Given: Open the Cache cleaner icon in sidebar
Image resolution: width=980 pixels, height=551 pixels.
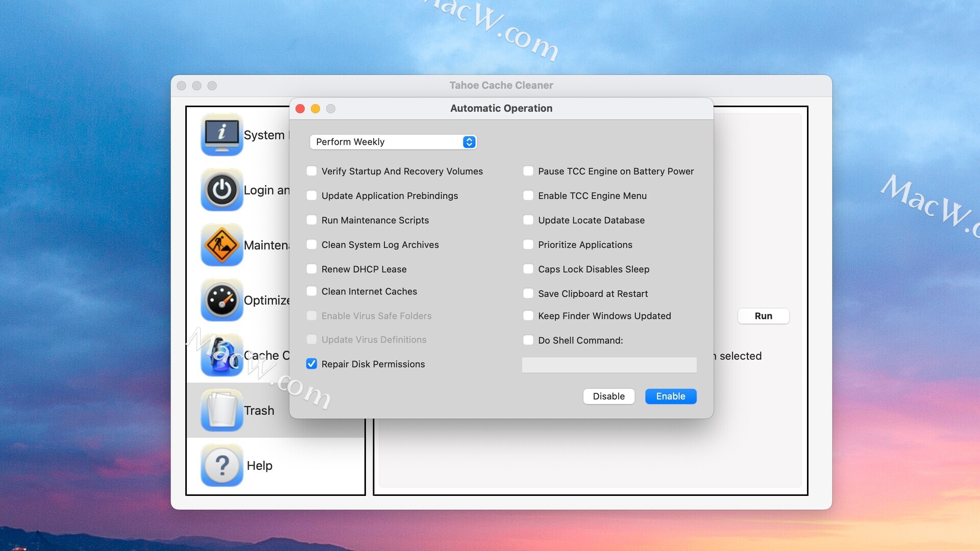Looking at the screenshot, I should 222,355.
